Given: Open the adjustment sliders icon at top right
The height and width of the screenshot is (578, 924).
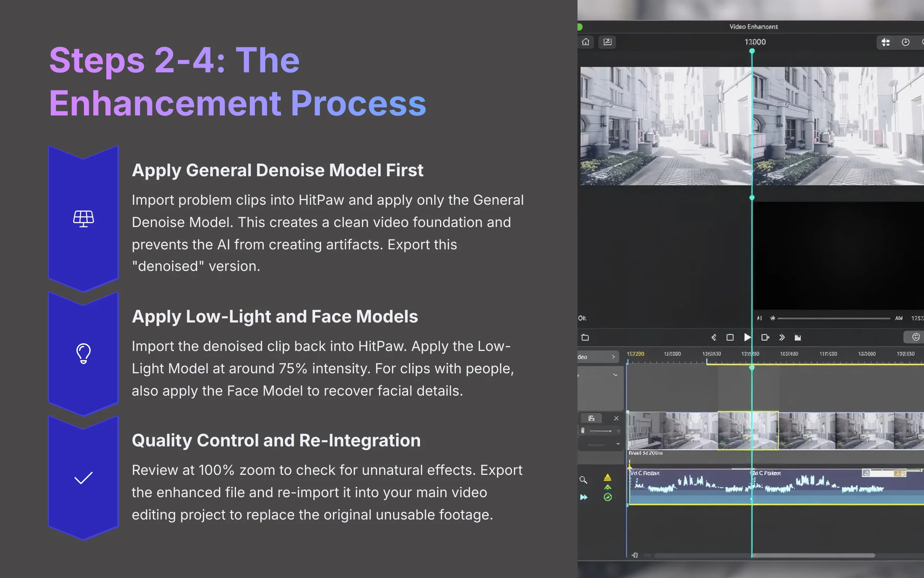Looking at the screenshot, I should click(x=885, y=42).
